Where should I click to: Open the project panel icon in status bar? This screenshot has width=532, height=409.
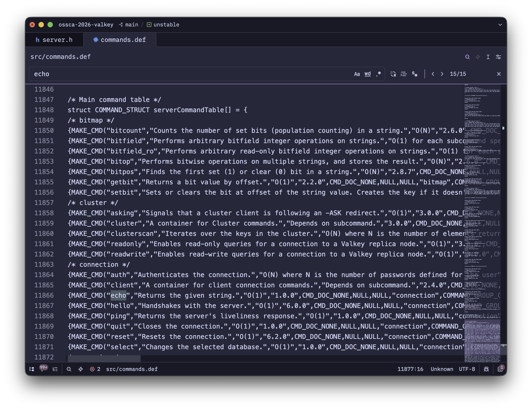pos(32,369)
